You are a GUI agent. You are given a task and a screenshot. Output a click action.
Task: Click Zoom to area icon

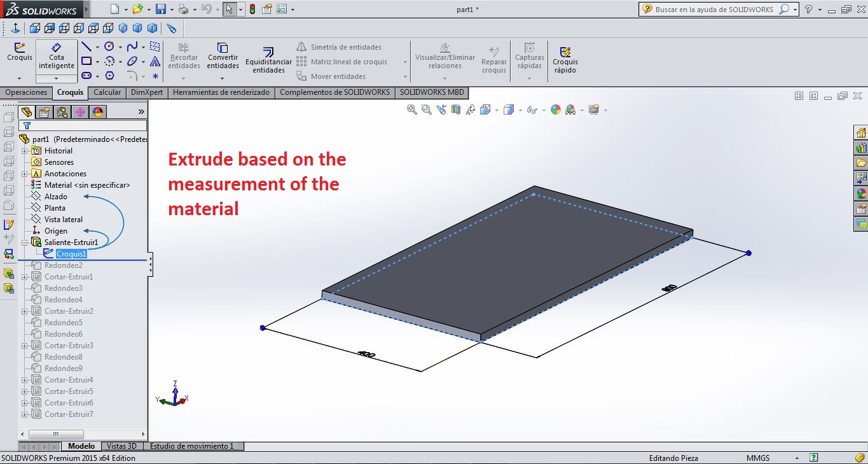click(x=426, y=109)
